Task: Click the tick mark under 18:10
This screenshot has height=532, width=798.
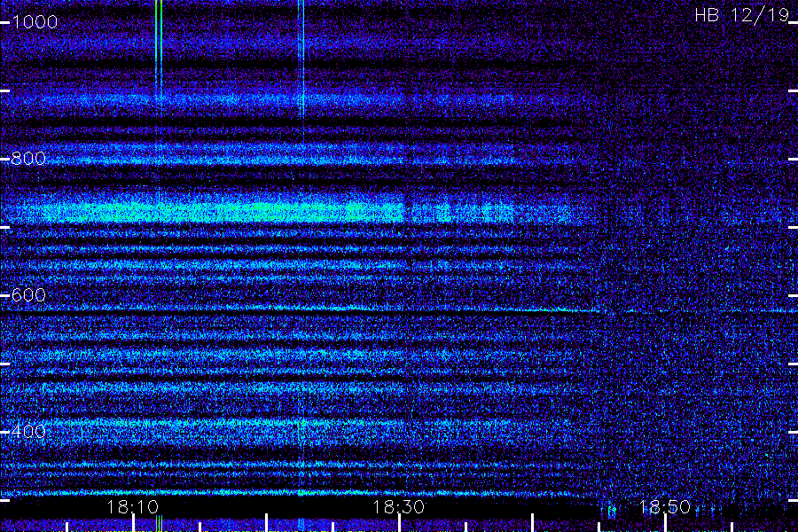Action: pyautogui.click(x=133, y=523)
